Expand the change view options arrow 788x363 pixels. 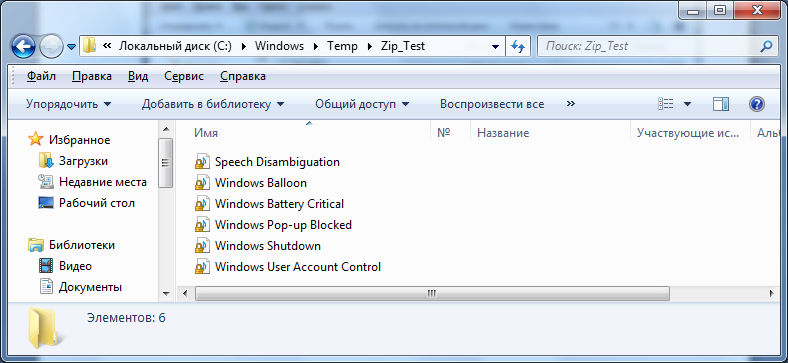(x=687, y=104)
